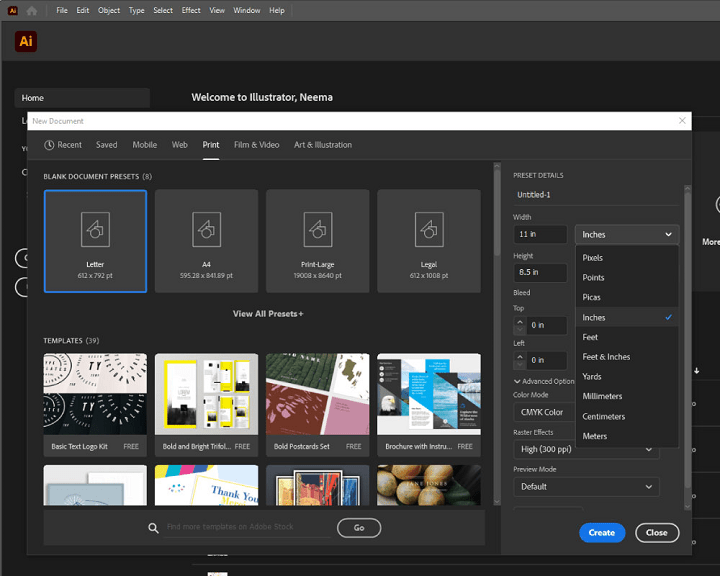The height and width of the screenshot is (576, 720).
Task: Close the New Document dialog with X
Action: click(x=682, y=121)
